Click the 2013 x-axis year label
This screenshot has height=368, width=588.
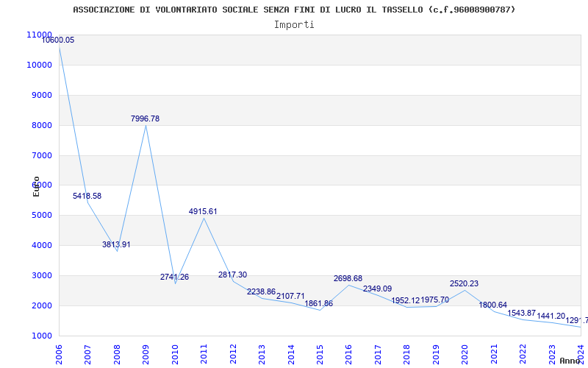click(262, 354)
